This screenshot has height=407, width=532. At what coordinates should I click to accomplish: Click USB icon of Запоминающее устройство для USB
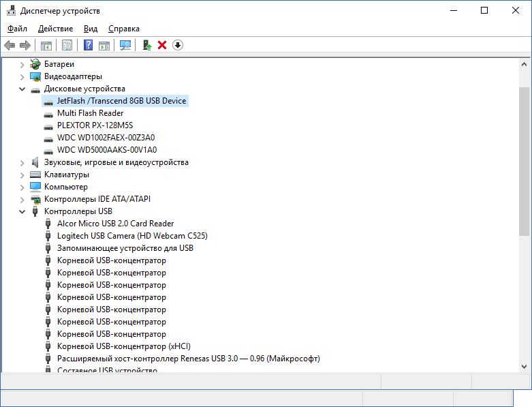coord(48,248)
